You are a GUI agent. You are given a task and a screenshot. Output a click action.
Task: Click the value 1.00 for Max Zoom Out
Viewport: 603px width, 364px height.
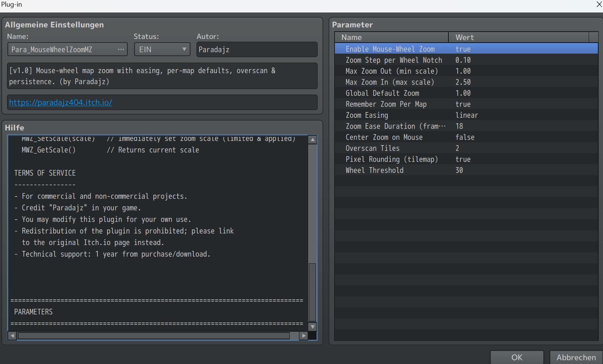coord(463,71)
